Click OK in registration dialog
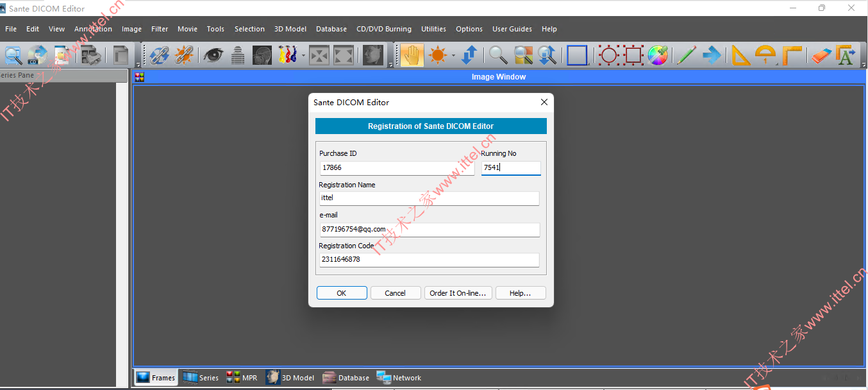Viewport: 868px width, 390px height. click(x=342, y=293)
